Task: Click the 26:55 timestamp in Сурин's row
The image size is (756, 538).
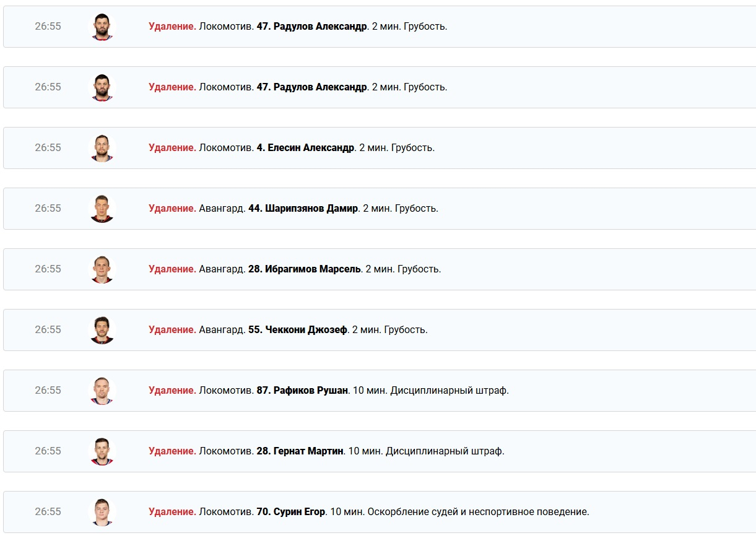Action: pyautogui.click(x=48, y=512)
